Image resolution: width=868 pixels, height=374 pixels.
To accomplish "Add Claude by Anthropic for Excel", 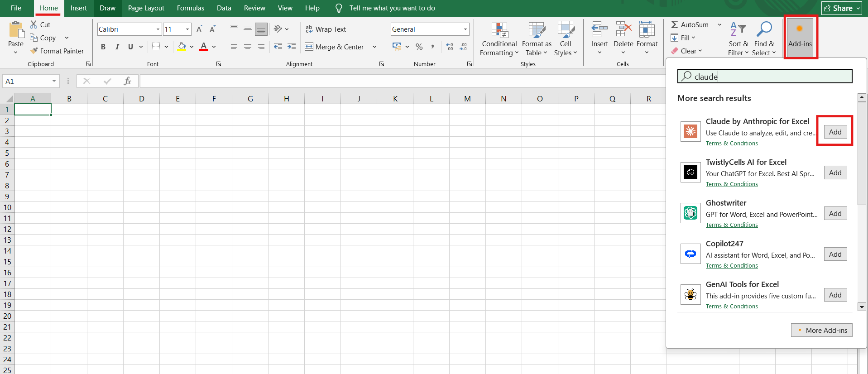I will 835,132.
